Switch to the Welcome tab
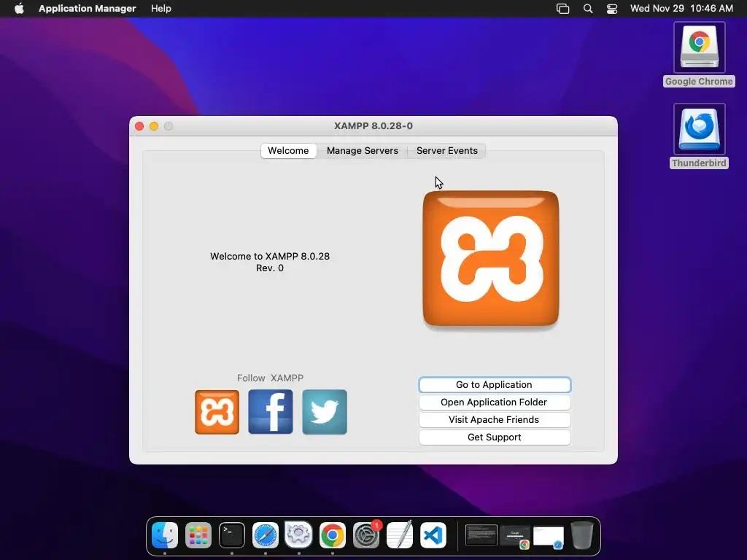The height and width of the screenshot is (560, 747). click(288, 151)
